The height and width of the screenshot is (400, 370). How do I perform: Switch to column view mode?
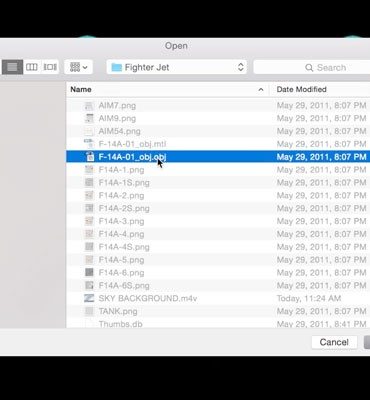pyautogui.click(x=32, y=67)
